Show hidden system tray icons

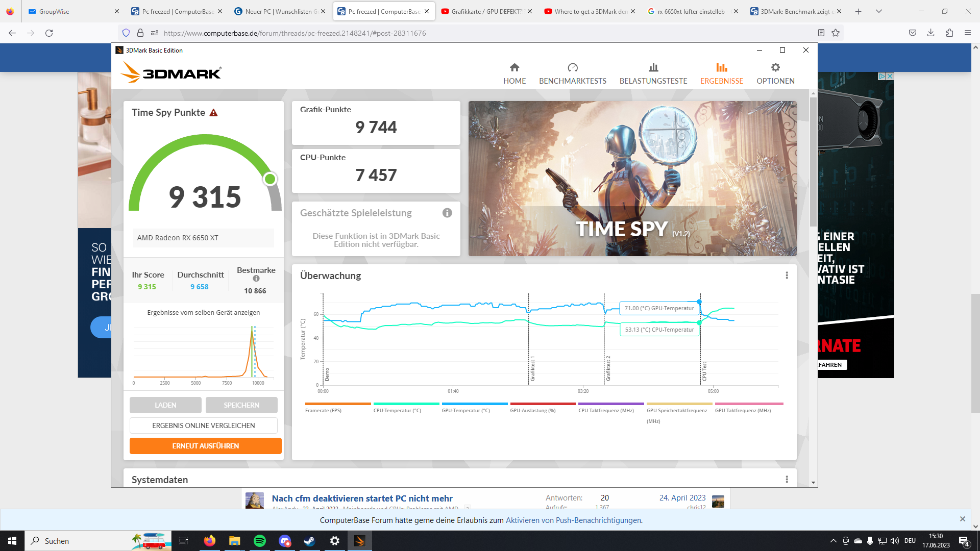[x=833, y=541]
